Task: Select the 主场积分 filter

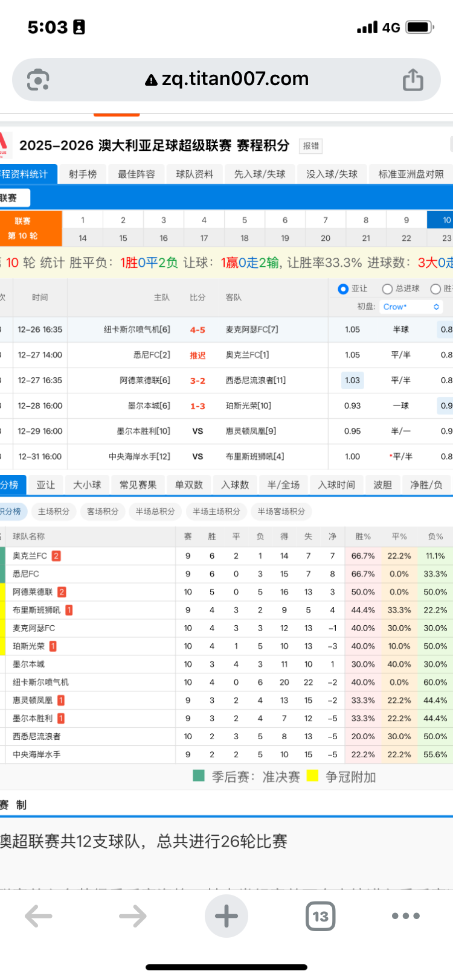Action: pos(54,511)
